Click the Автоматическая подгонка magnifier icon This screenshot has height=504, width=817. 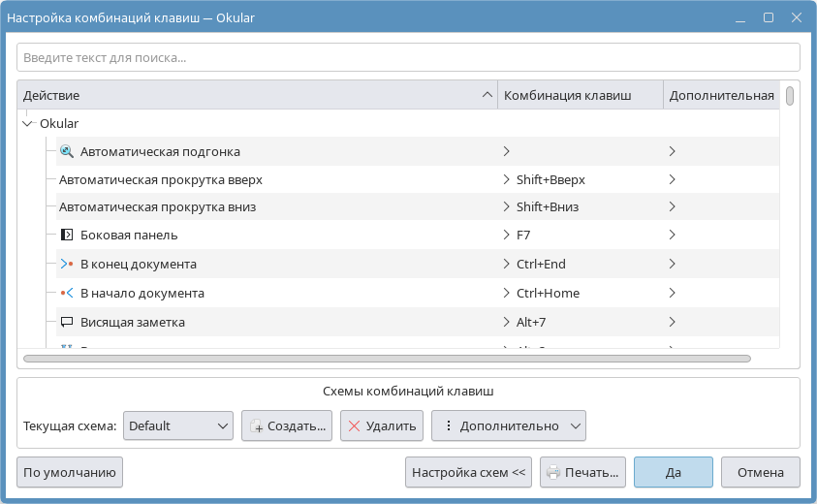tap(67, 151)
